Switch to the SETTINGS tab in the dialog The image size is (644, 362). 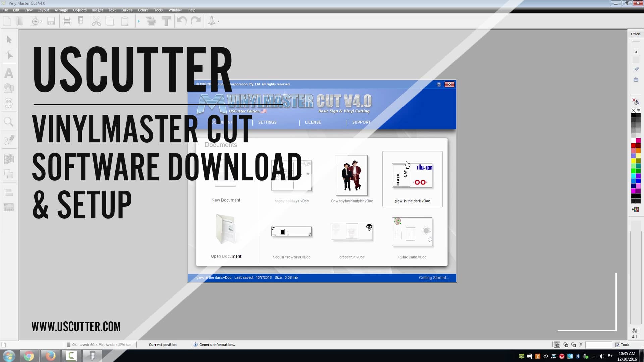tap(267, 122)
